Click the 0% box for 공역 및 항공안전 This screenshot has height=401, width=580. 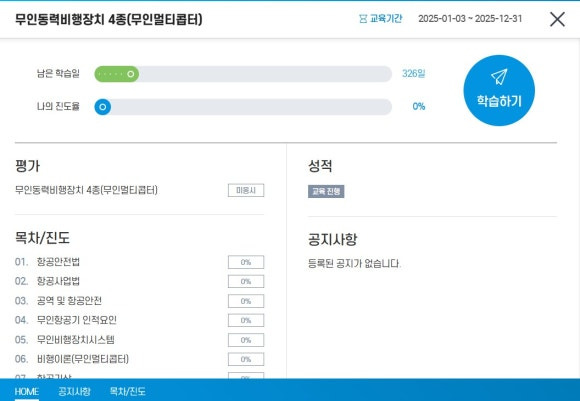click(x=246, y=301)
